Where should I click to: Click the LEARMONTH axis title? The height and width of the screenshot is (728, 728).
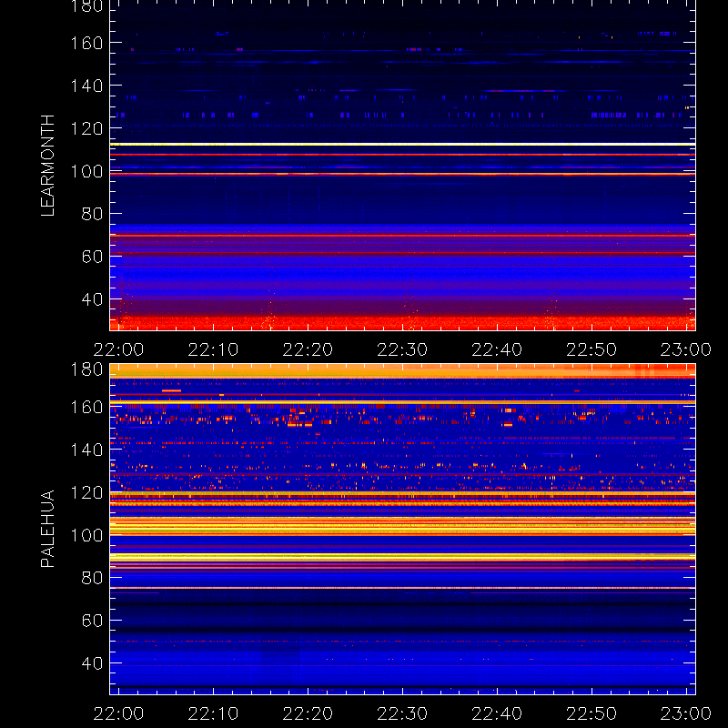click(48, 166)
